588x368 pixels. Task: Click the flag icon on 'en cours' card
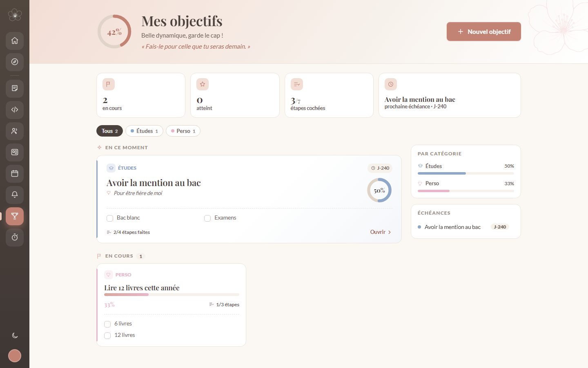click(x=109, y=84)
